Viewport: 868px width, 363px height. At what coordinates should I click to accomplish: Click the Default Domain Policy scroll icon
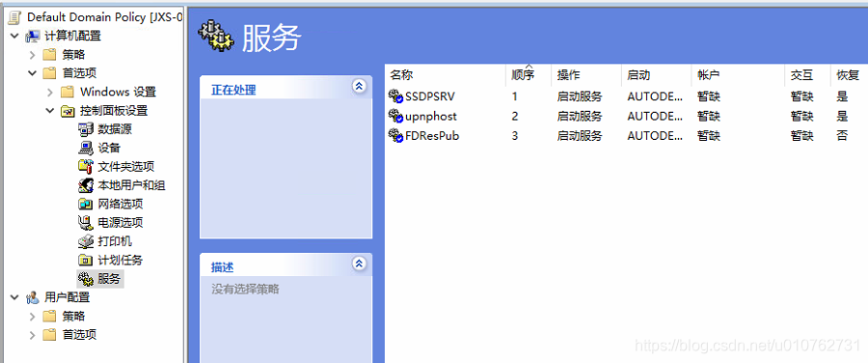click(15, 17)
